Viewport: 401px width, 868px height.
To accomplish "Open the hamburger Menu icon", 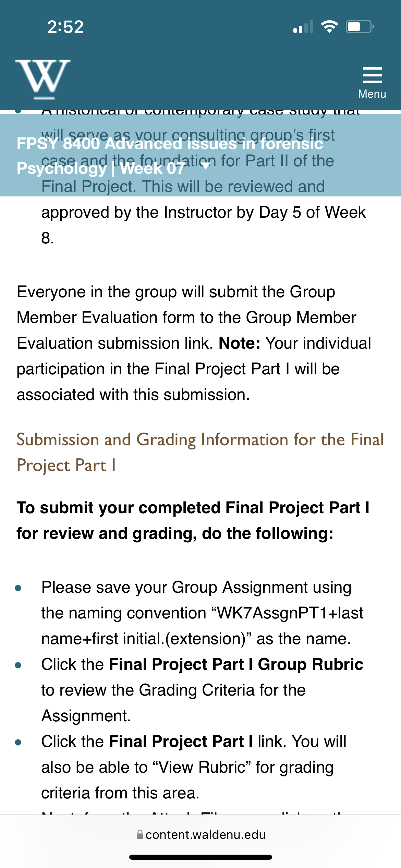I will click(372, 75).
